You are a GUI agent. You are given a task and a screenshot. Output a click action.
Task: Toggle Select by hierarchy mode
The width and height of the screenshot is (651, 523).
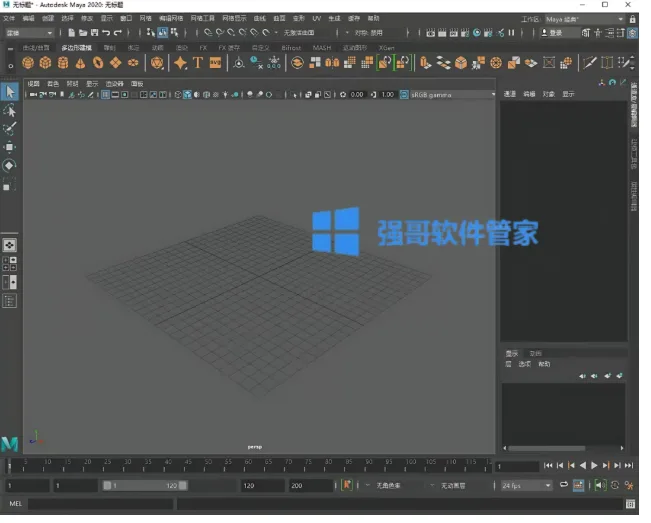click(x=151, y=33)
